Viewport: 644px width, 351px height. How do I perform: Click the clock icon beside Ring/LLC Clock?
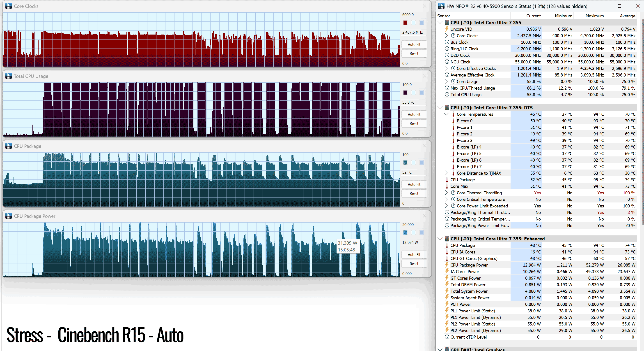[447, 49]
